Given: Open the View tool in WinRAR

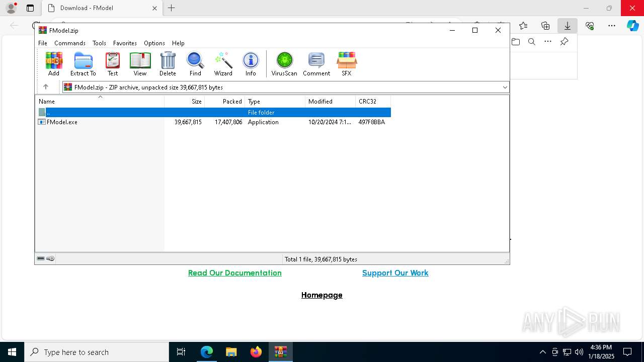Looking at the screenshot, I should tap(140, 64).
